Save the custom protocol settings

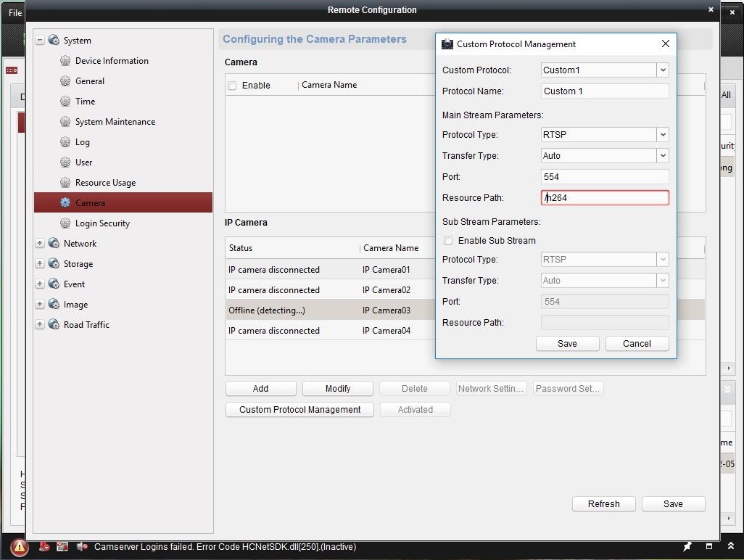[567, 344]
